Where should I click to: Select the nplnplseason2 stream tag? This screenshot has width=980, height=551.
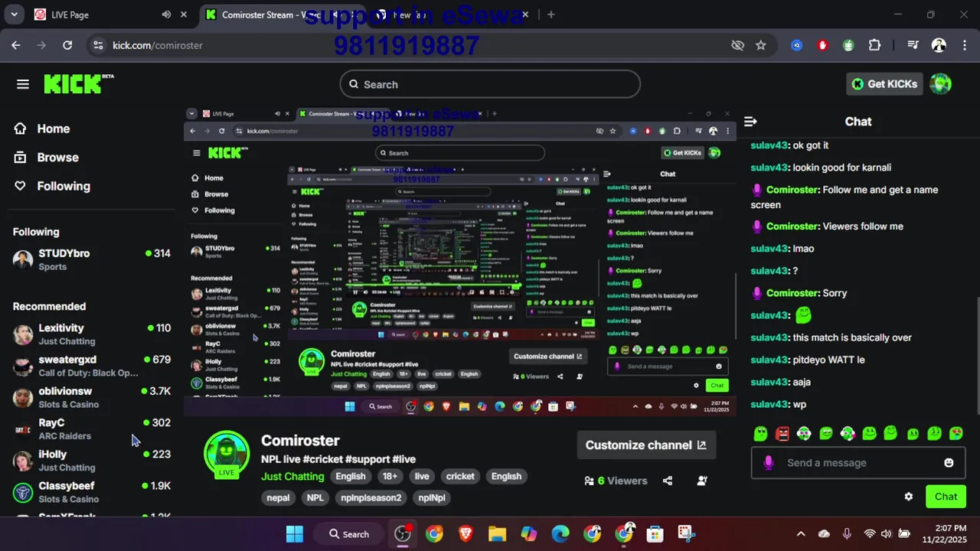click(x=371, y=497)
